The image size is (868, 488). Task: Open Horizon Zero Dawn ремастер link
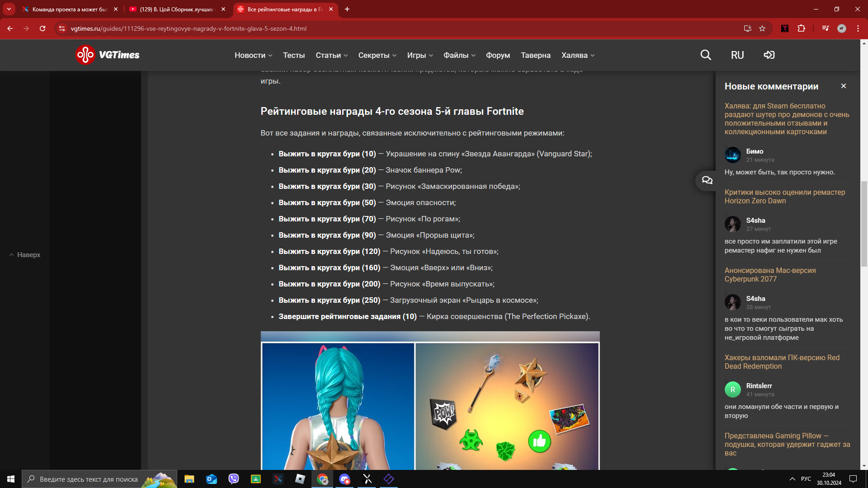pyautogui.click(x=784, y=197)
